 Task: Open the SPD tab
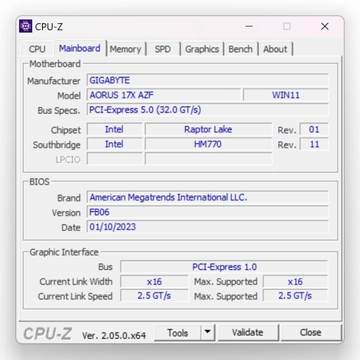pos(163,49)
